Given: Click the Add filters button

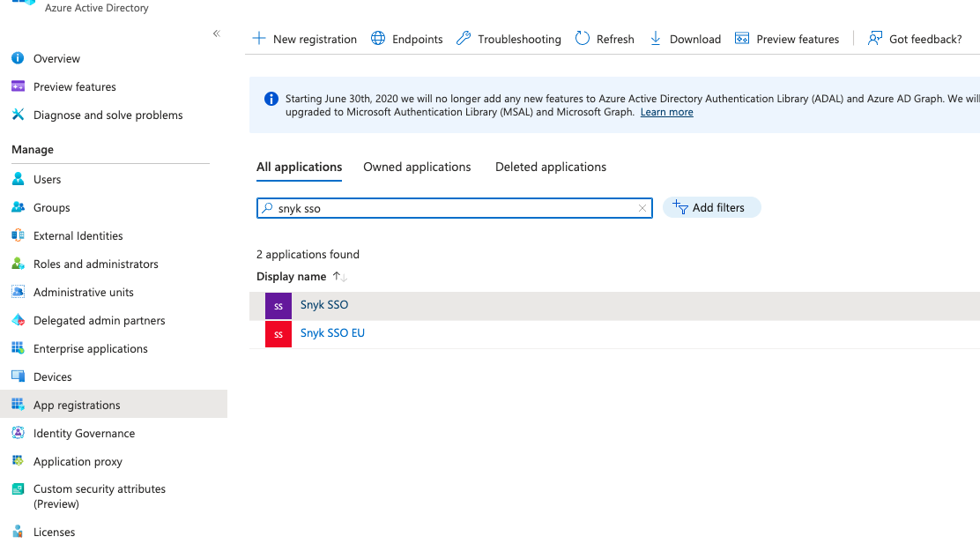Looking at the screenshot, I should pyautogui.click(x=711, y=207).
